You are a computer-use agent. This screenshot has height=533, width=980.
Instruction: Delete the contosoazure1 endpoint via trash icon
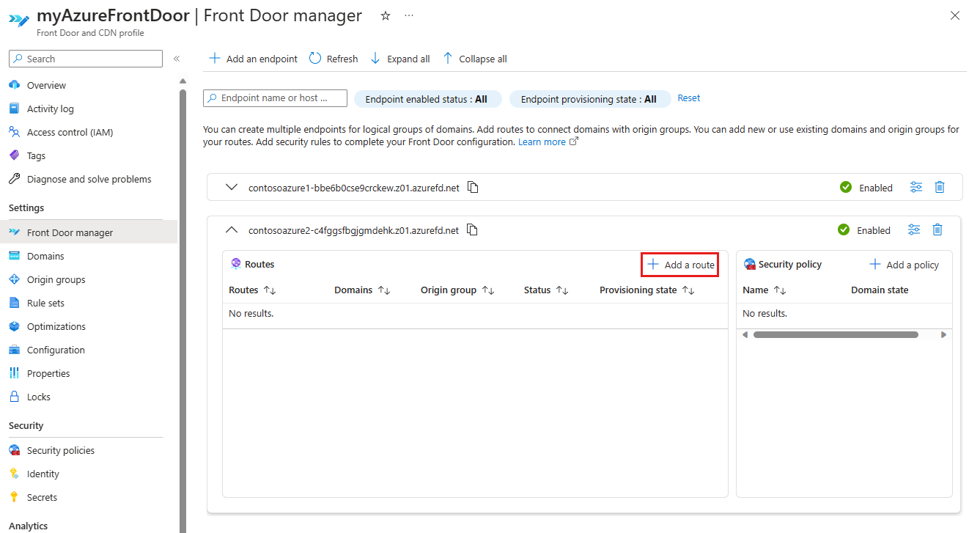click(x=940, y=188)
